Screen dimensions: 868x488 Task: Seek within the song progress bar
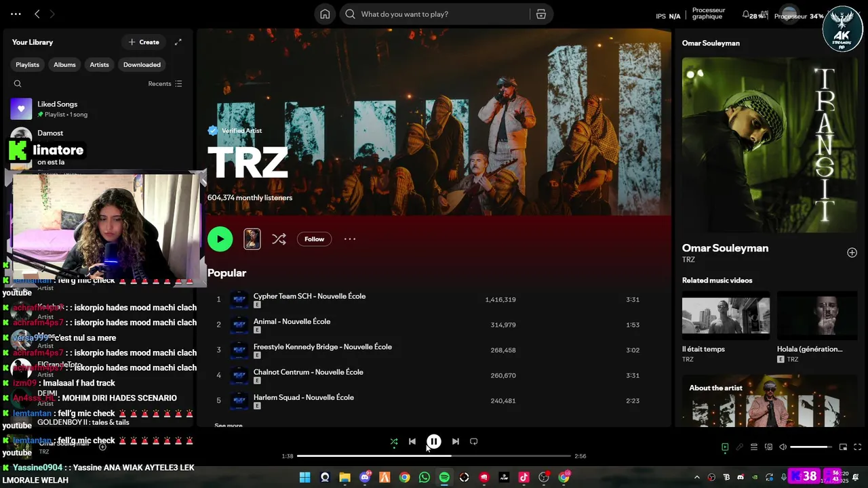434,456
